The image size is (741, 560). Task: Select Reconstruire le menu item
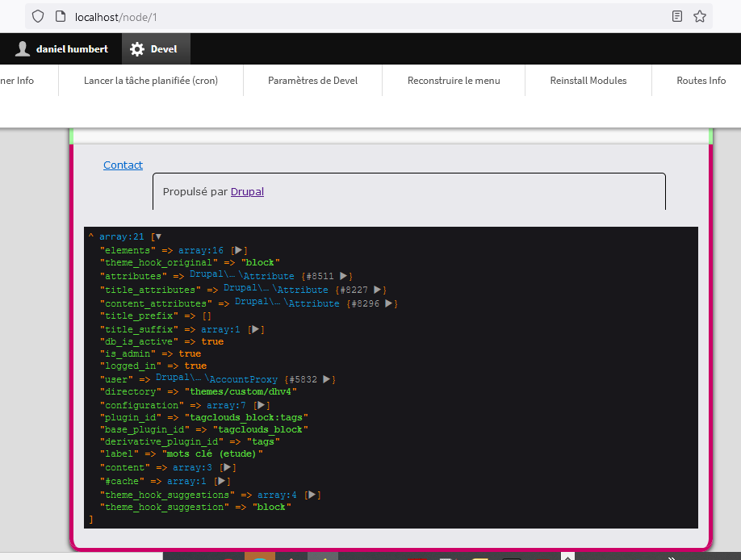454,81
